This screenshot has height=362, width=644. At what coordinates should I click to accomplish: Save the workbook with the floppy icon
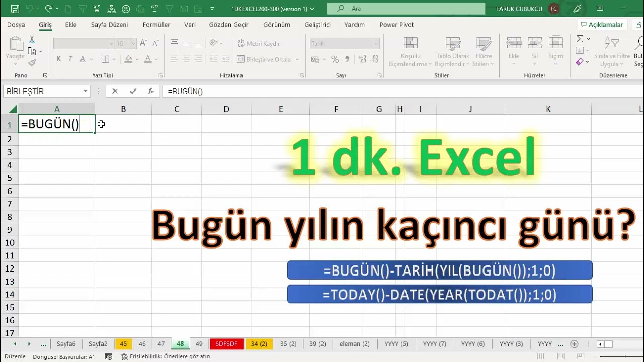[15, 9]
